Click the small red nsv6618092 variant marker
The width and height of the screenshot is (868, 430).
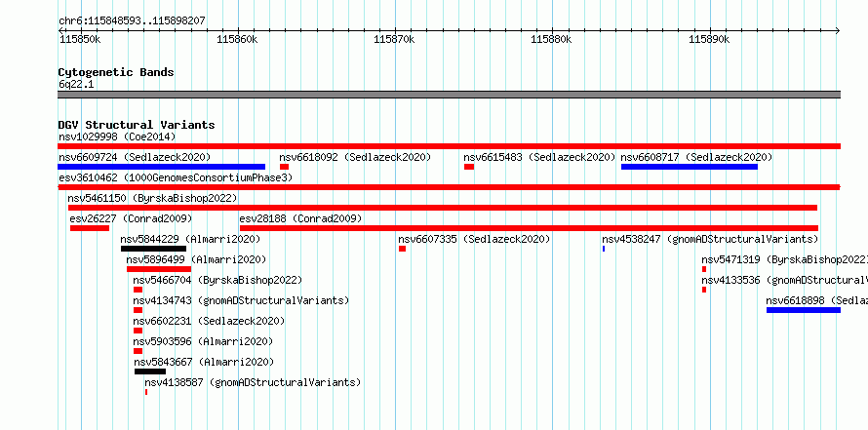(x=284, y=167)
